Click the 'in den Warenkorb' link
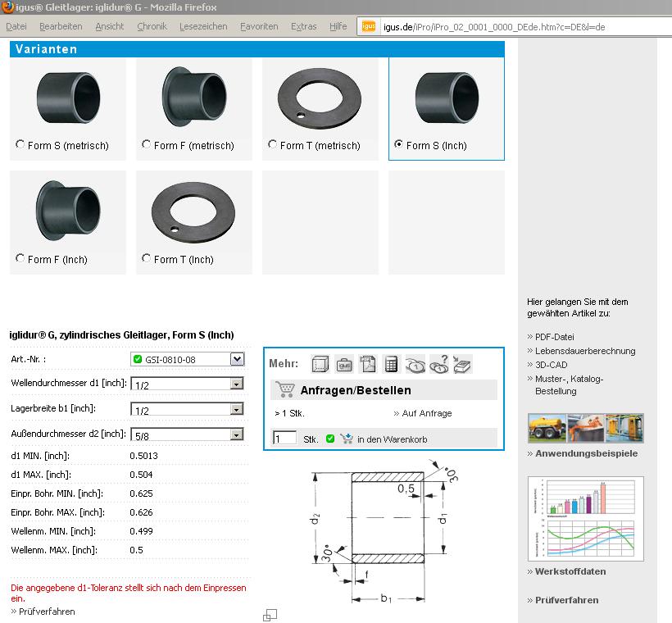Screen dimensions: 672x623 (393, 439)
